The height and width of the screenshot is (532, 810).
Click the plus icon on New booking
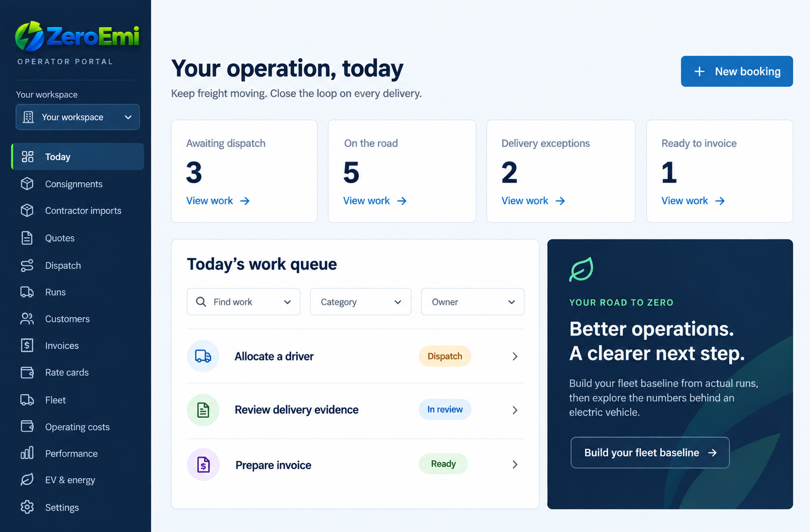point(700,71)
